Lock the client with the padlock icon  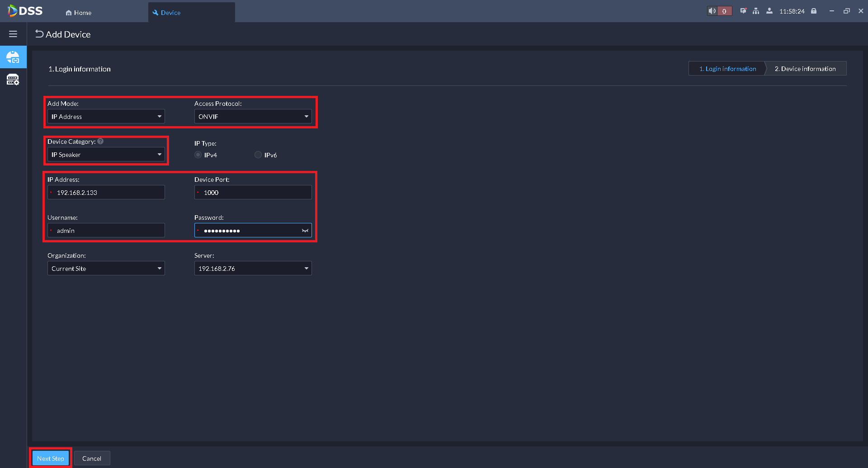pyautogui.click(x=814, y=11)
